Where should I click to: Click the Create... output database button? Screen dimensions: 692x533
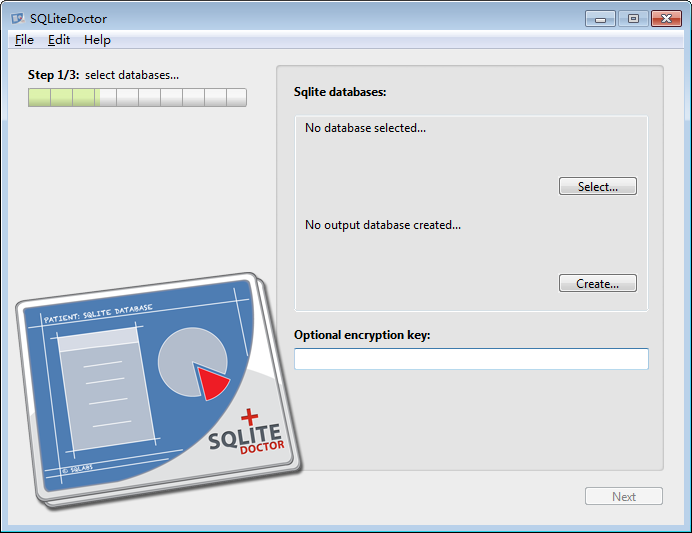tap(598, 283)
